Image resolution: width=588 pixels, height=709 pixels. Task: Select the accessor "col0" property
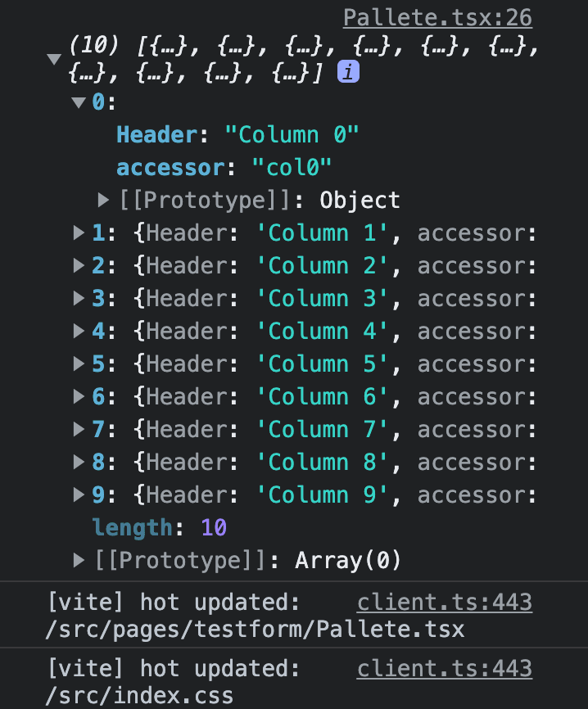tap(224, 167)
